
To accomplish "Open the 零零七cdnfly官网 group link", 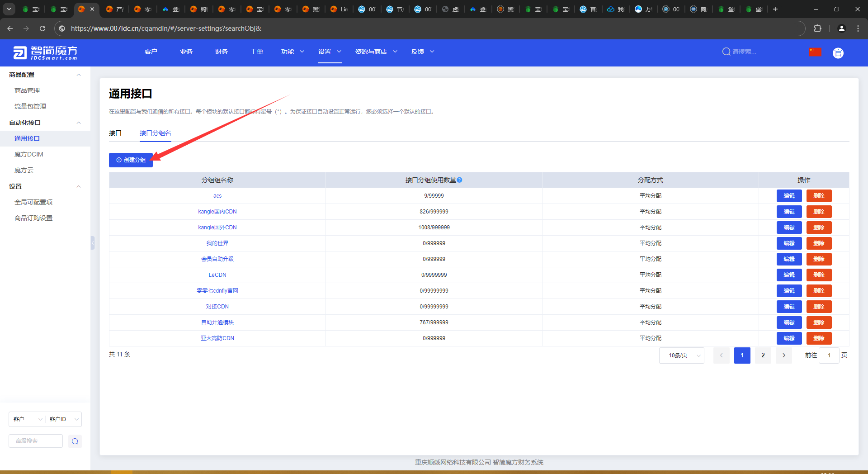I will [x=217, y=291].
